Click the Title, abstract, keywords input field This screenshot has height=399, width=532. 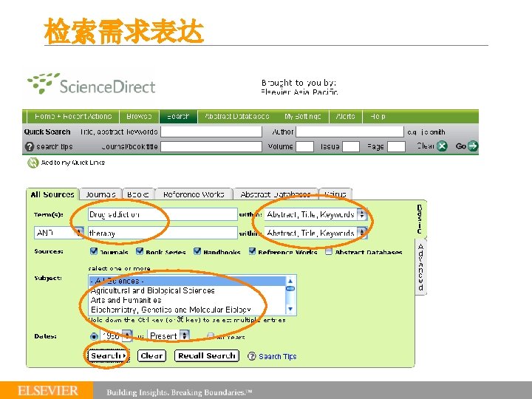coord(211,132)
